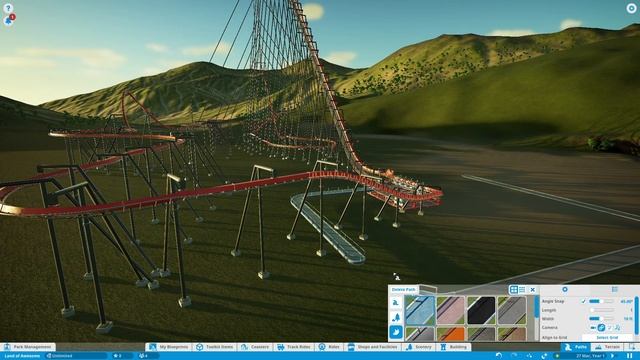Click the Select Grid button
640x360 pixels.
pos(607,338)
